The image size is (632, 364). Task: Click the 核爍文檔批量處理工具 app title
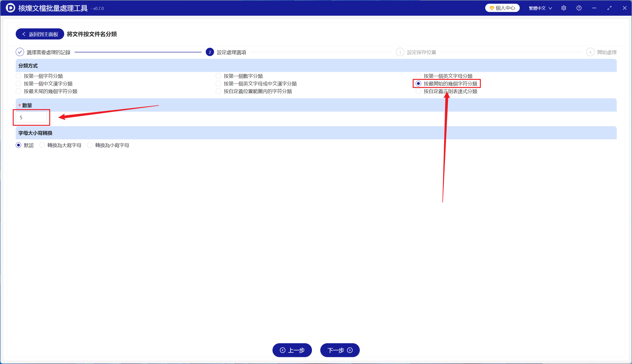point(53,8)
